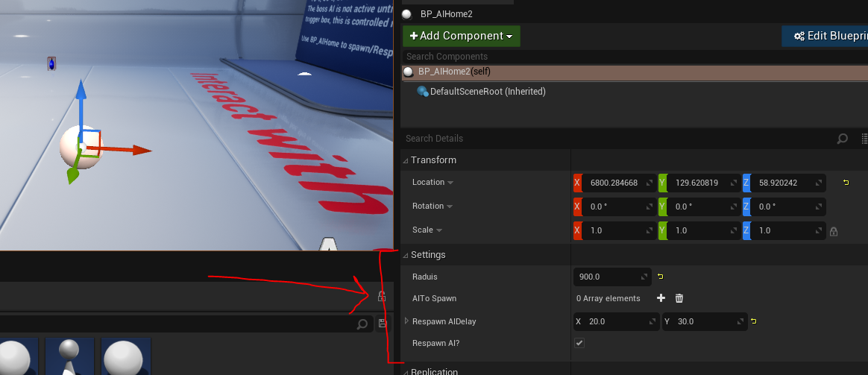Screen dimensions: 868x375
Task: Click the Content Browser search magnifier icon
Action: click(362, 324)
